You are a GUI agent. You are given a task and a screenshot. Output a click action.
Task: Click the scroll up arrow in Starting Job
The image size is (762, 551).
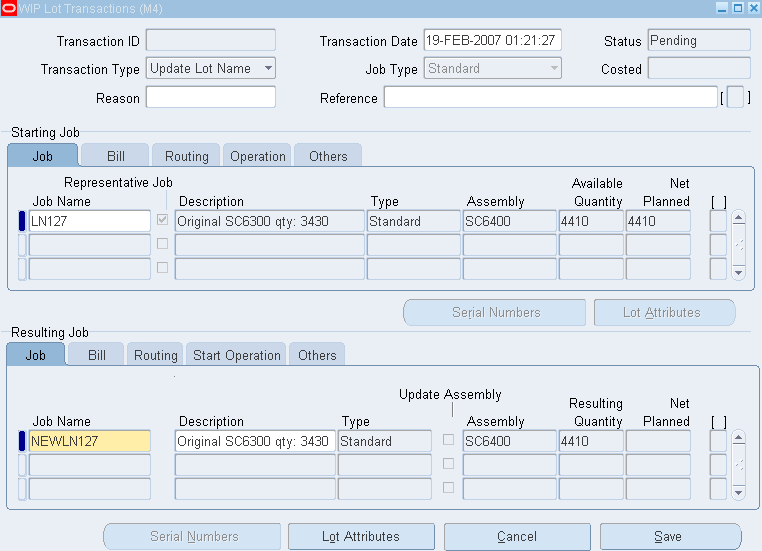coord(739,218)
